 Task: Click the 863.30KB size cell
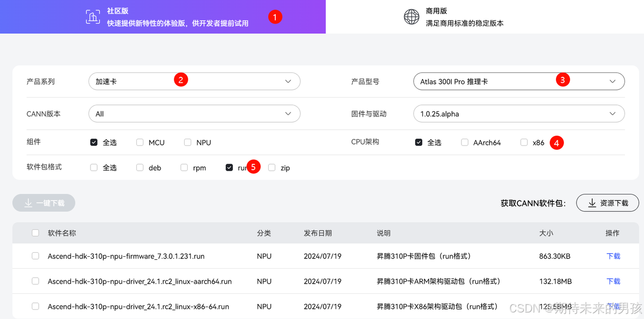pos(555,256)
